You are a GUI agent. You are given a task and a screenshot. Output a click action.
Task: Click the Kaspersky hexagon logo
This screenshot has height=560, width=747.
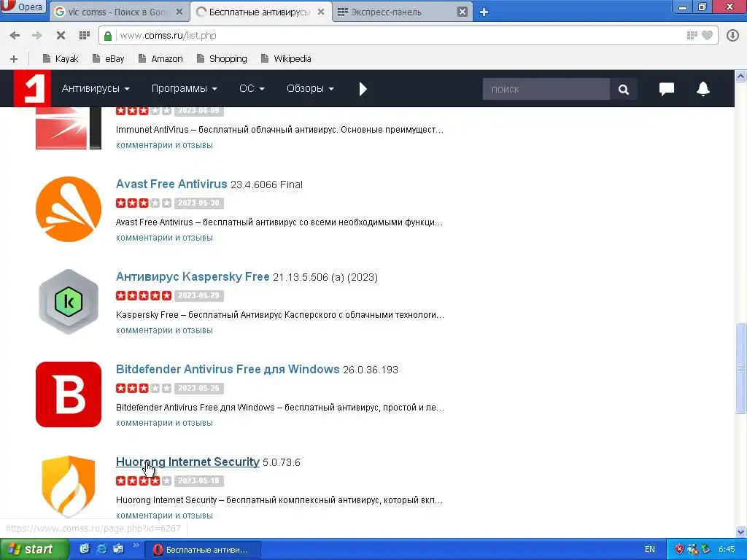click(69, 301)
